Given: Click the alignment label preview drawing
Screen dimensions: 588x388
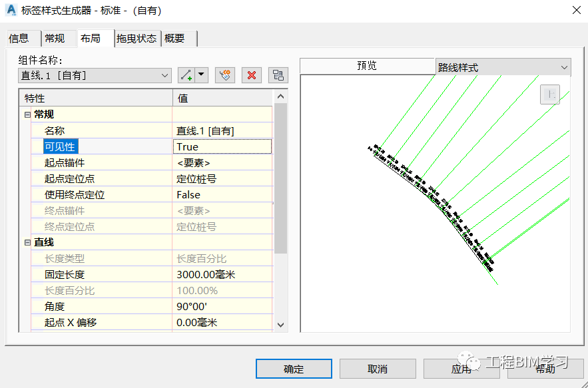Looking at the screenshot, I should tap(435, 203).
